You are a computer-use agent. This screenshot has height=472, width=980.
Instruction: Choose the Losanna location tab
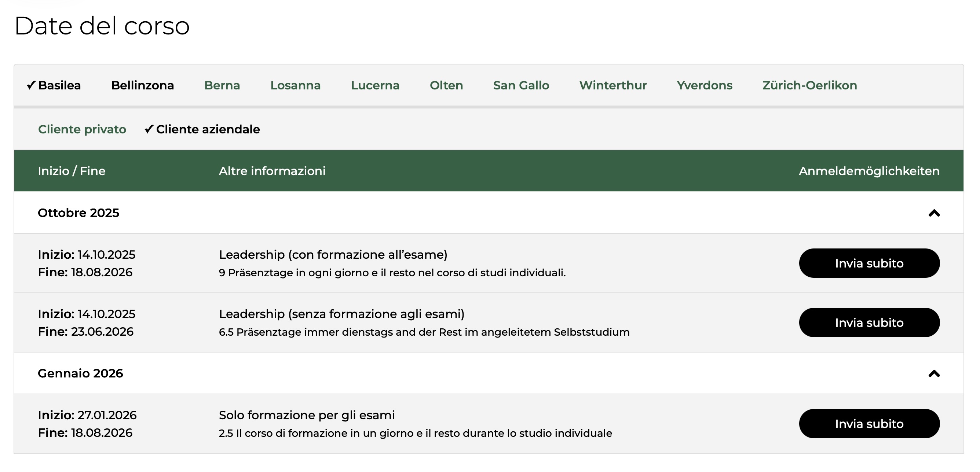pos(296,85)
